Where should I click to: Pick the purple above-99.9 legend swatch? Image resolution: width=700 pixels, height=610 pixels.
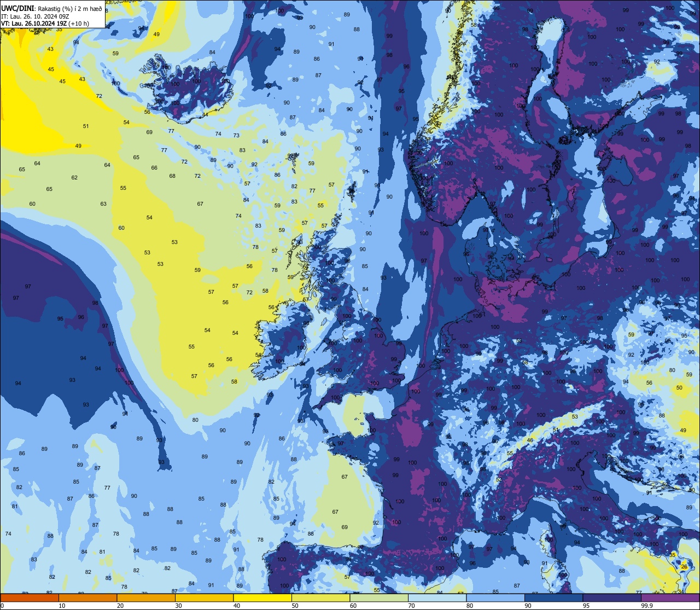point(670,597)
